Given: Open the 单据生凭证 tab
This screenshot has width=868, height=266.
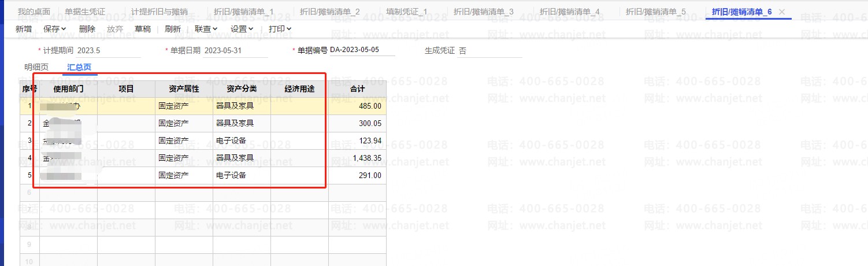Looking at the screenshot, I should coord(86,12).
